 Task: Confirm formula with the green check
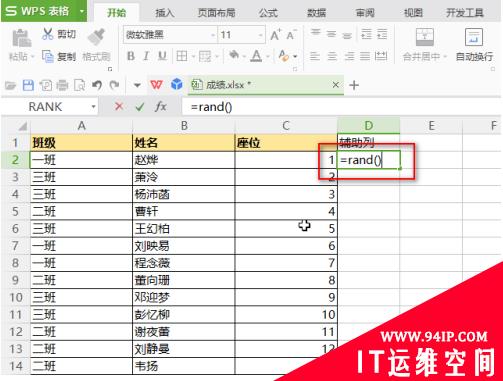pos(140,107)
